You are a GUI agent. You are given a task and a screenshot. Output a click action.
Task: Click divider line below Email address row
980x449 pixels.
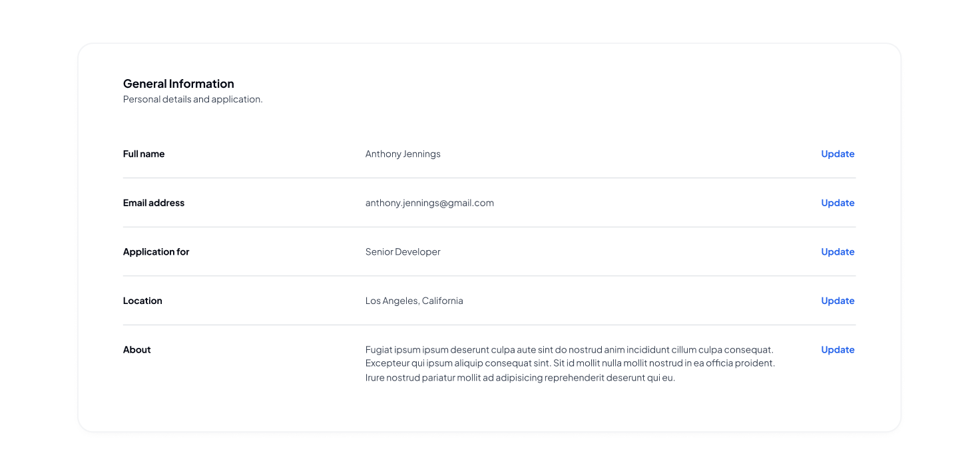[x=489, y=227]
